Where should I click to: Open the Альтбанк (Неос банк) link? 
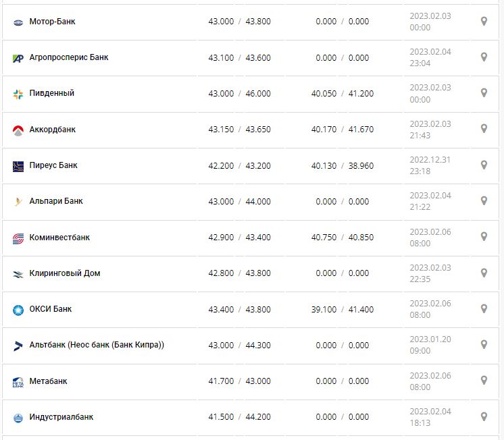pyautogui.click(x=97, y=345)
